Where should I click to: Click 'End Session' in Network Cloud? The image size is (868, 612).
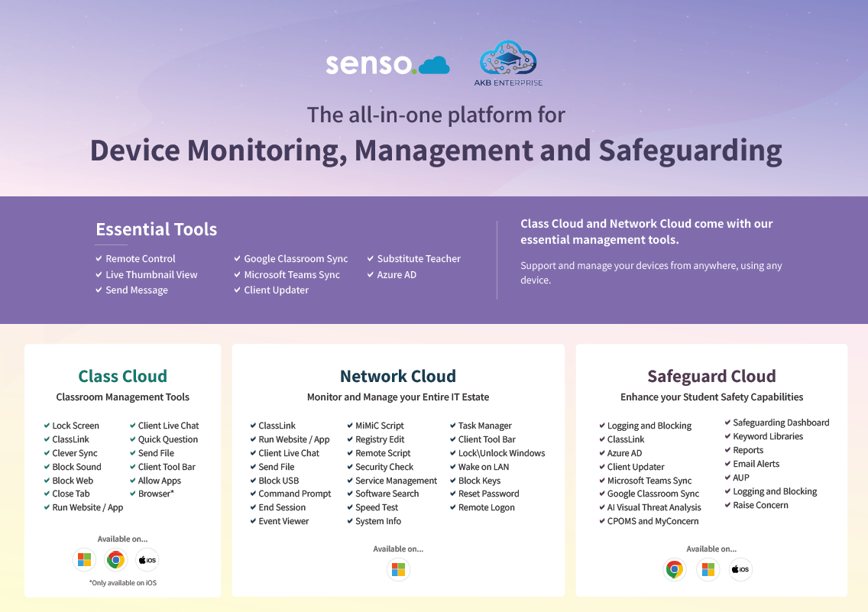pos(282,507)
